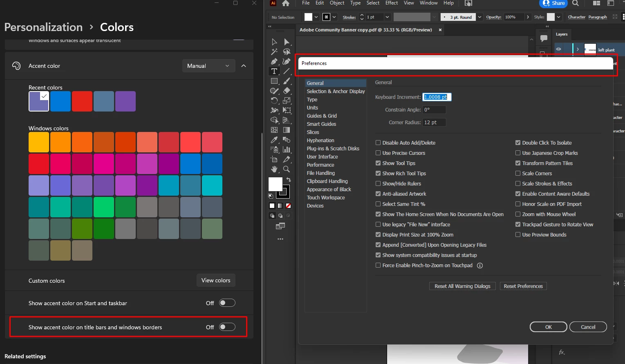The height and width of the screenshot is (364, 625).
Task: Select the Blend tool
Action: [287, 140]
